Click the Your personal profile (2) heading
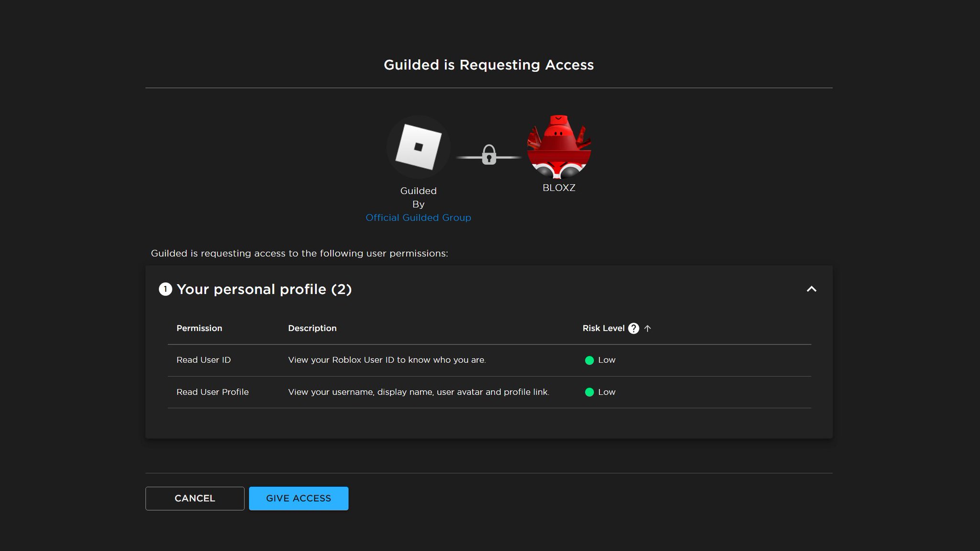Viewport: 980px width, 551px height. pyautogui.click(x=264, y=289)
